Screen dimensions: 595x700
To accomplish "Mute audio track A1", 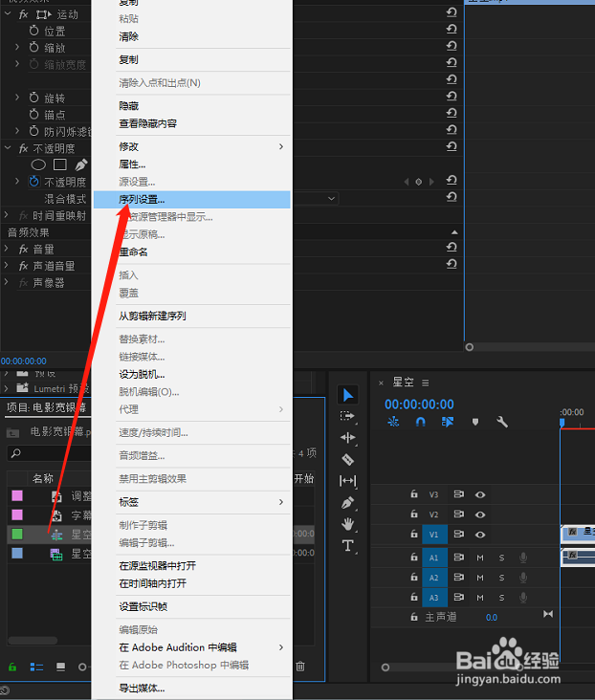I will pyautogui.click(x=480, y=558).
